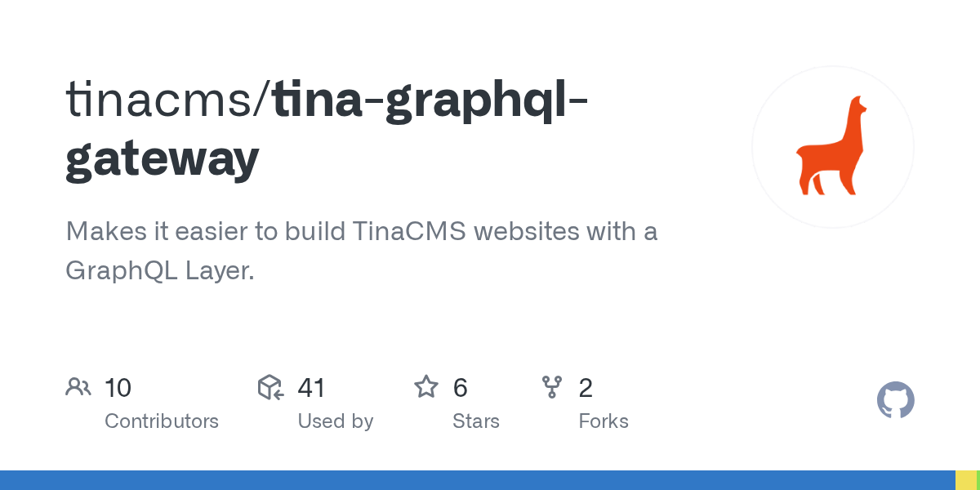
Task: Click the Stars star icon
Action: (426, 387)
